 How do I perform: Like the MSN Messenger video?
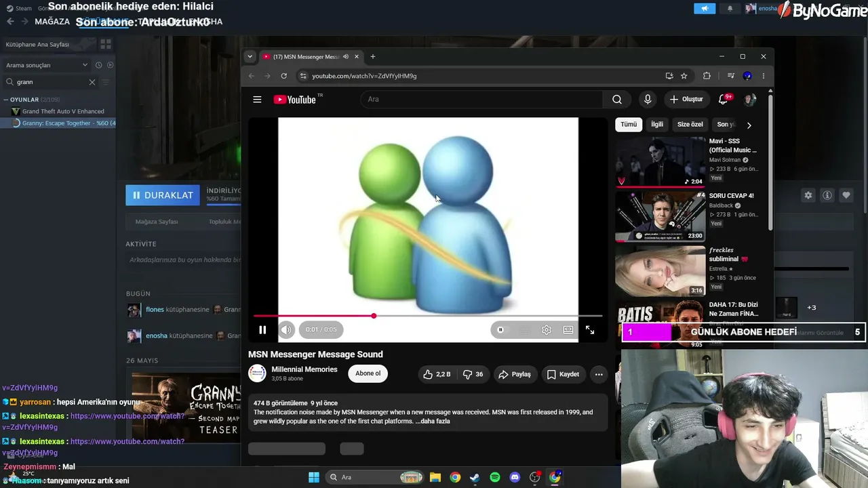[x=436, y=374]
